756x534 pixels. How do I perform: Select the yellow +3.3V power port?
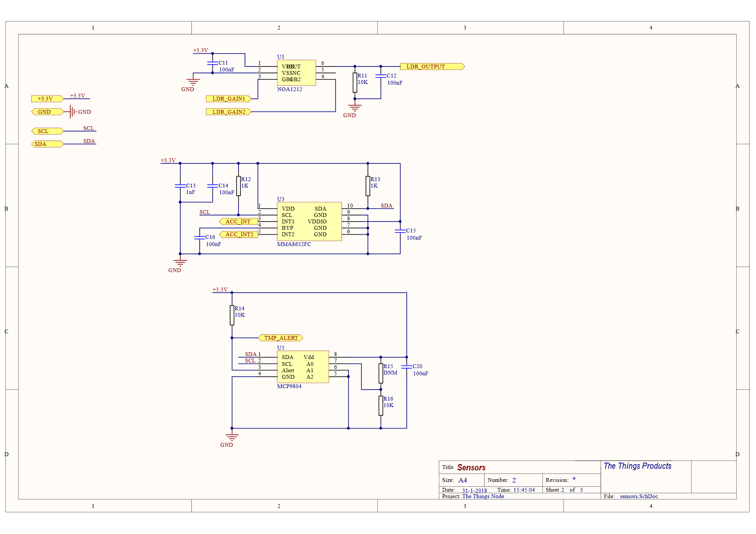48,99
